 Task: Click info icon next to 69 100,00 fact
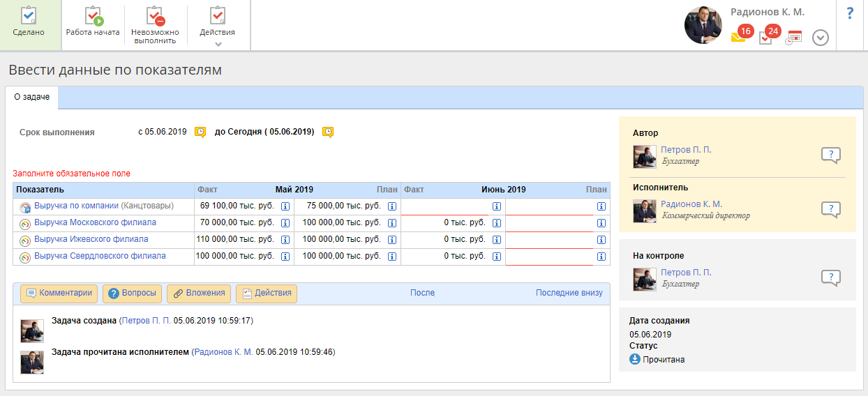[285, 206]
